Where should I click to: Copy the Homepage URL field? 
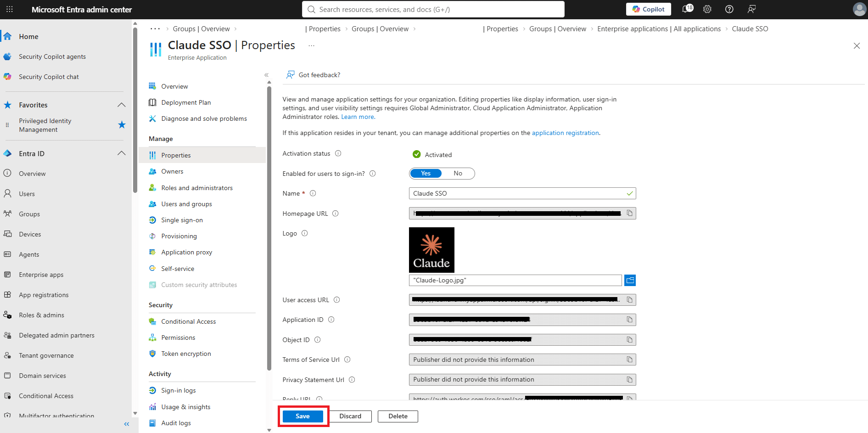630,213
